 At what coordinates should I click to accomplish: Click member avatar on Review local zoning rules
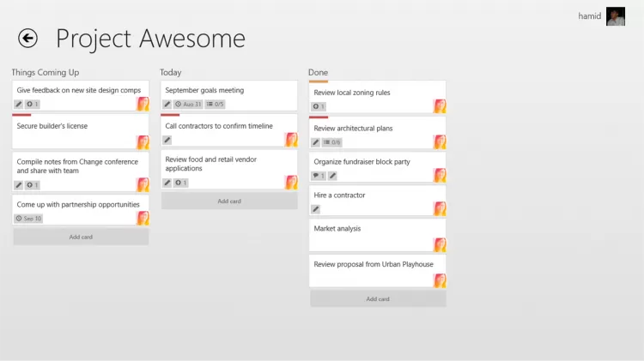pos(440,105)
